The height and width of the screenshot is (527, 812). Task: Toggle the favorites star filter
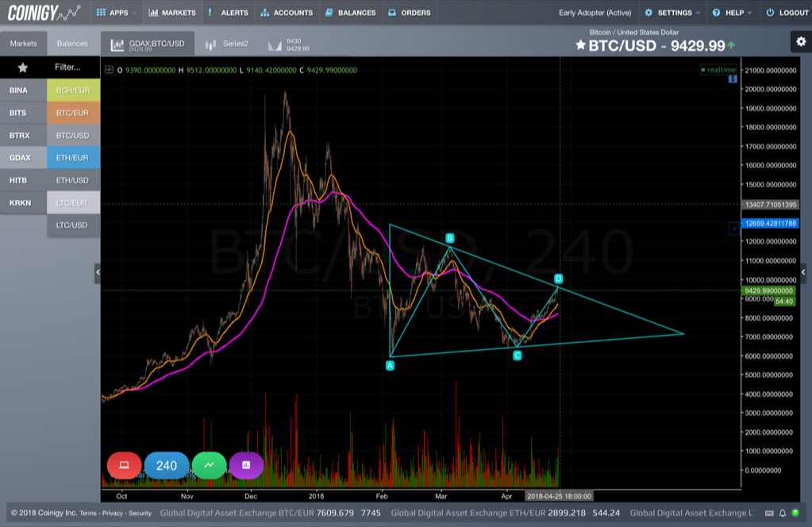(x=23, y=67)
